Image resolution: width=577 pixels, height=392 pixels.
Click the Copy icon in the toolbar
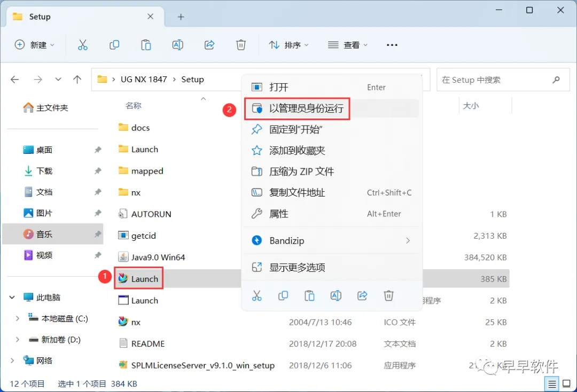(114, 45)
